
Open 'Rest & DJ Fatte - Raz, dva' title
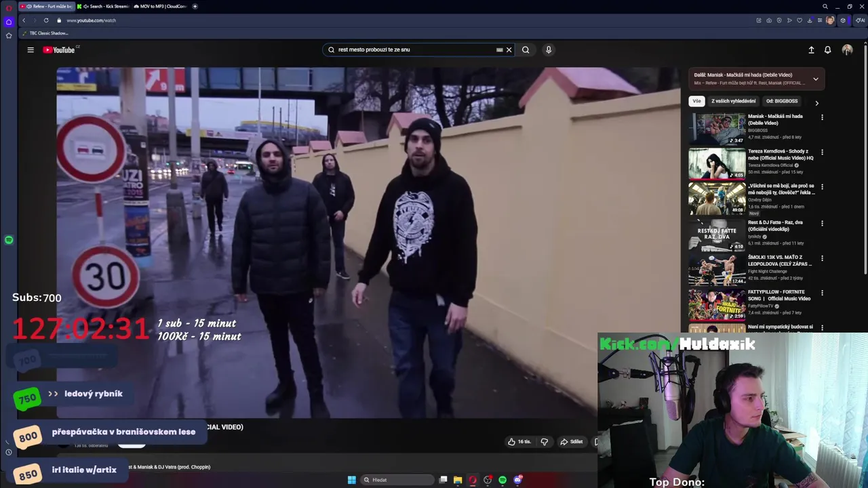click(775, 226)
